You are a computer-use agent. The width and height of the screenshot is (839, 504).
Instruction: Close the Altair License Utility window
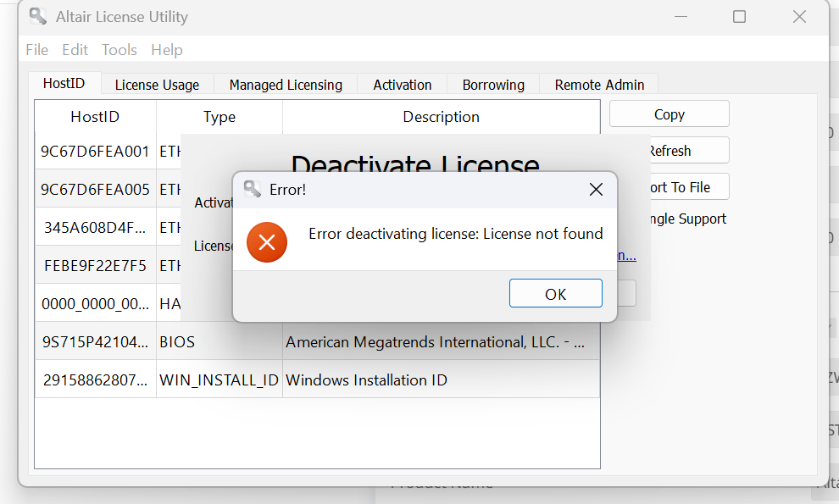click(799, 17)
